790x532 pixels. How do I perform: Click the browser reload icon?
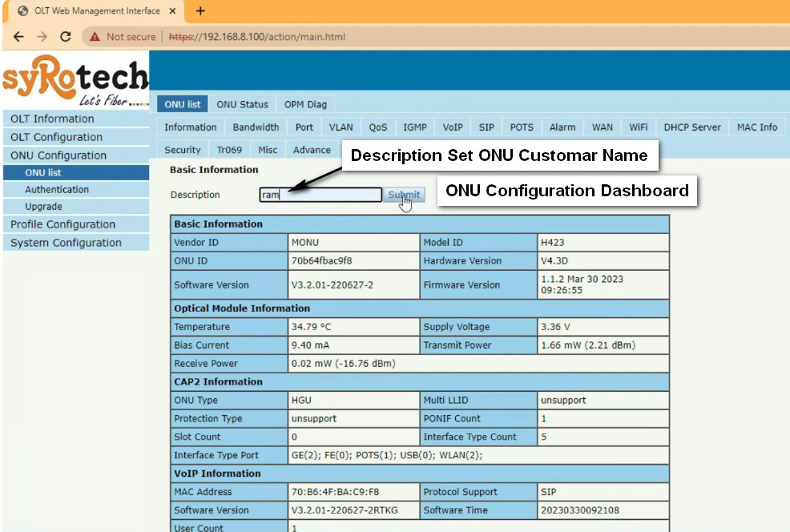tap(66, 37)
